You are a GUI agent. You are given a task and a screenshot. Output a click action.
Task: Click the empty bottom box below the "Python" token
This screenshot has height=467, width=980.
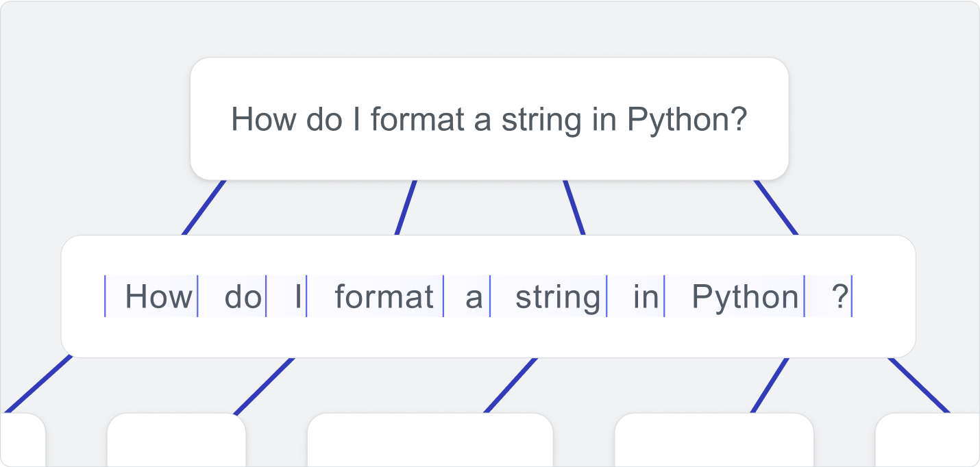tap(714, 440)
